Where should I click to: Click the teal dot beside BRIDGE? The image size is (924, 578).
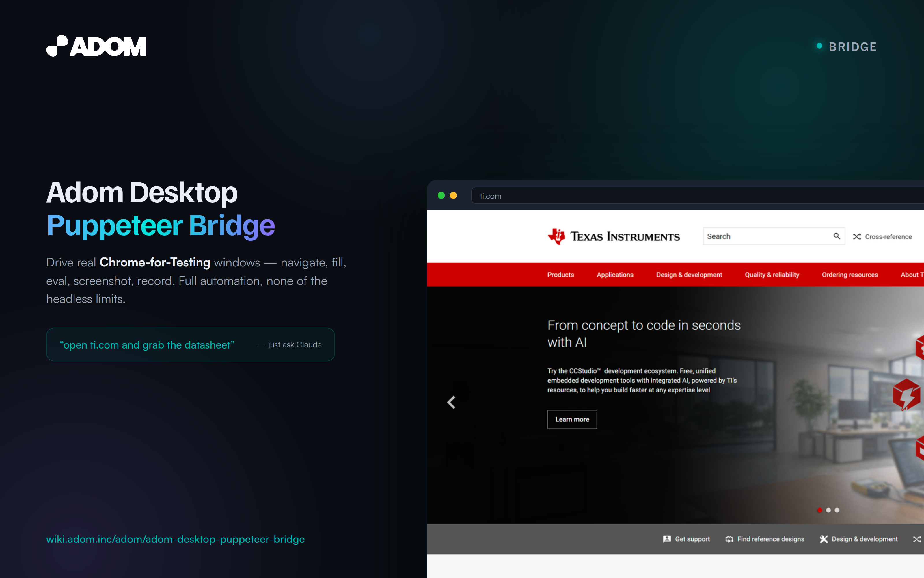point(819,46)
